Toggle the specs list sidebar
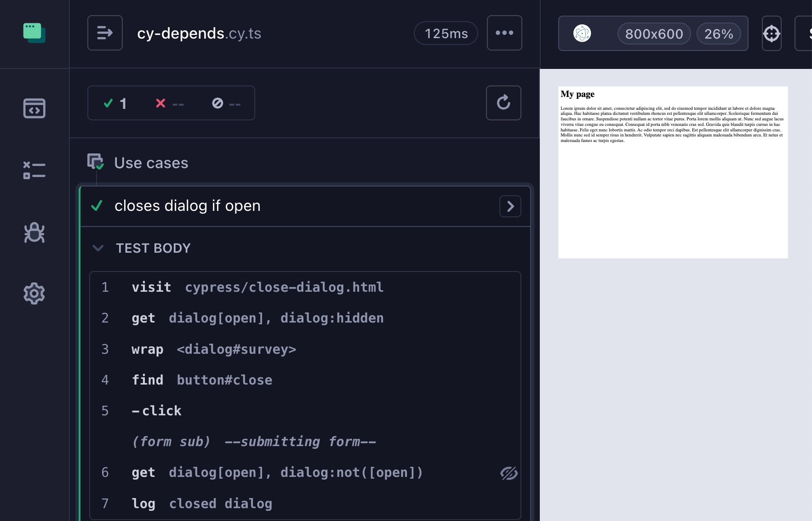 click(105, 33)
